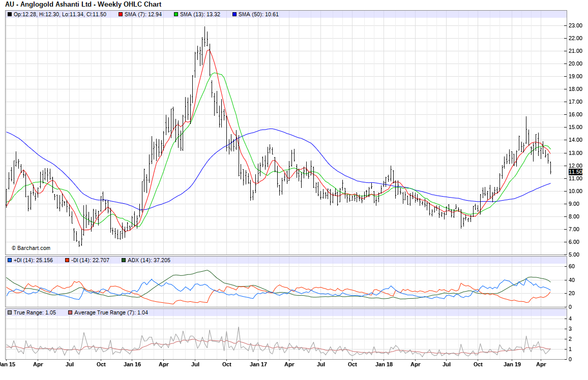
Task: Click the 'Average True Range (7): 1.04' label
Action: tap(111, 312)
